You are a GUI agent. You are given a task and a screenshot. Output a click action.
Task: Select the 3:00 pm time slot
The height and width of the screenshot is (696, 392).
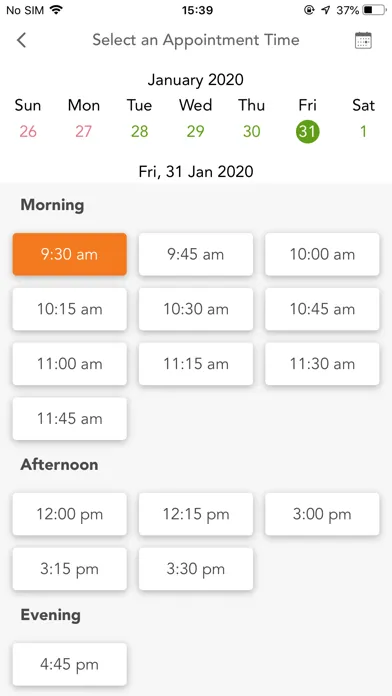coord(322,514)
